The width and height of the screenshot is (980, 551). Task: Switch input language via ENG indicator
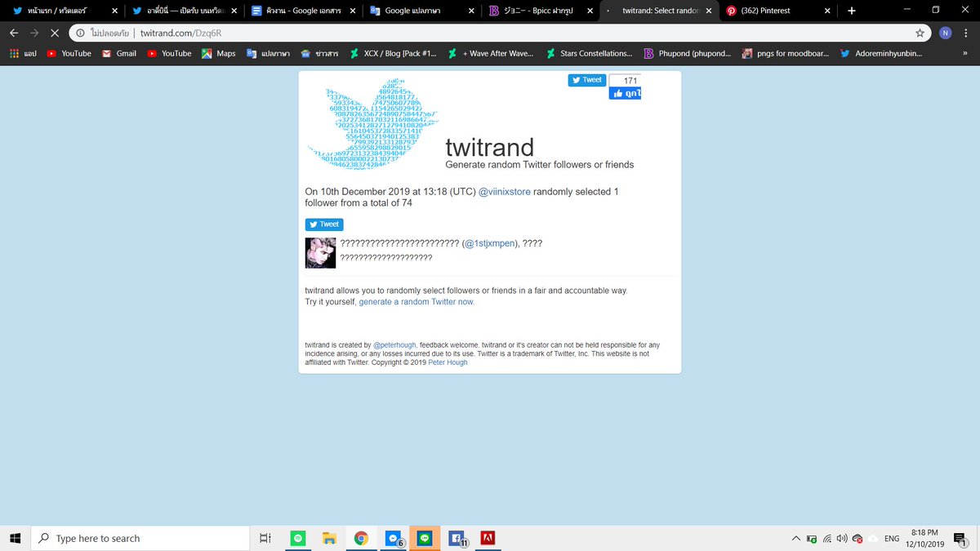(x=892, y=538)
